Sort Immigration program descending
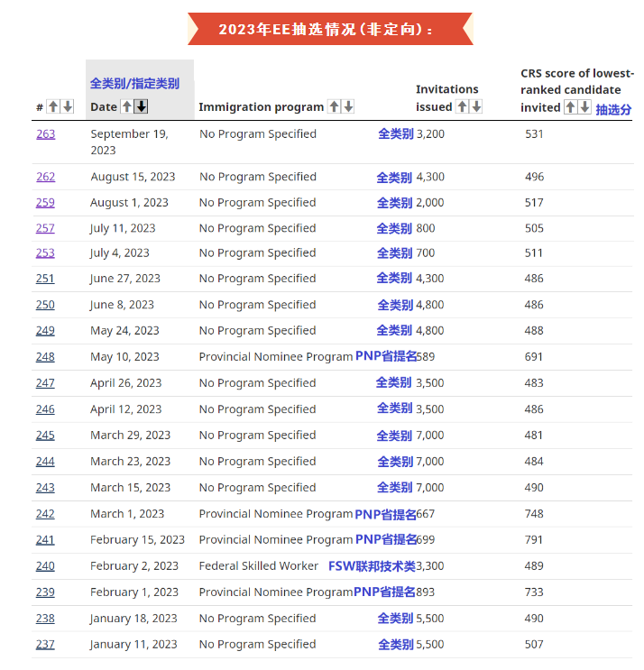Viewport: 644px width, 670px height. pos(348,106)
